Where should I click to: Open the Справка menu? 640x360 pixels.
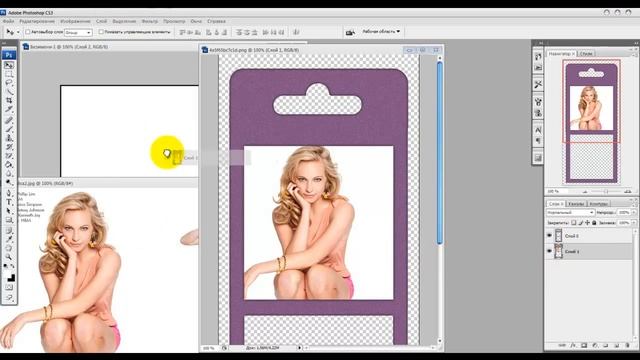click(x=216, y=21)
